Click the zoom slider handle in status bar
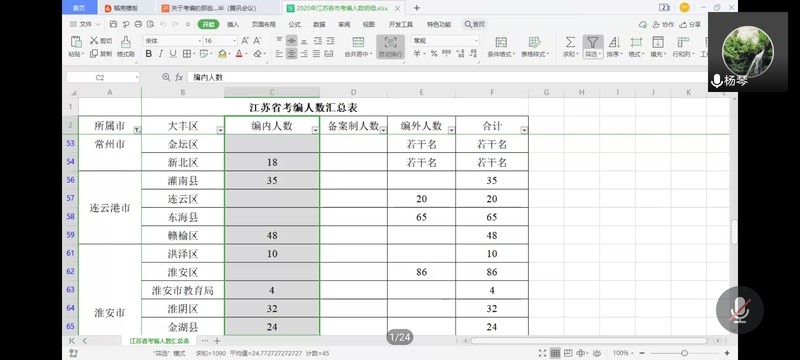Image resolution: width=800 pixels, height=360 pixels. [x=684, y=353]
